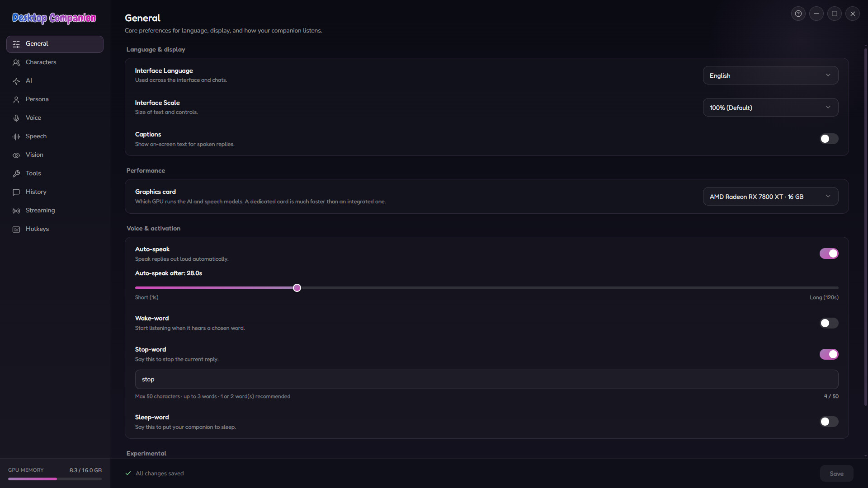
Task: Click the '4 / 50' character counter
Action: [x=831, y=396]
